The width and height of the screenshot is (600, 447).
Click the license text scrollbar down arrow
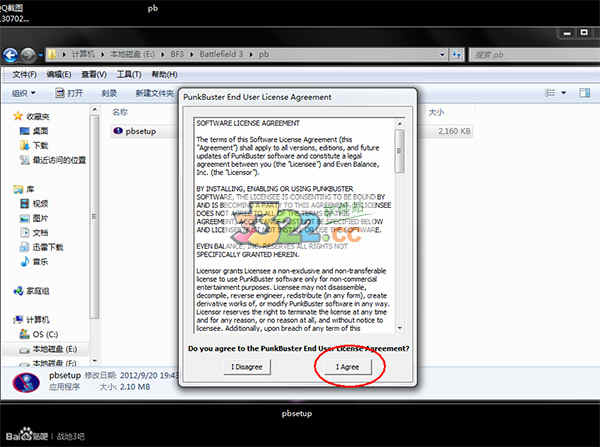point(399,328)
